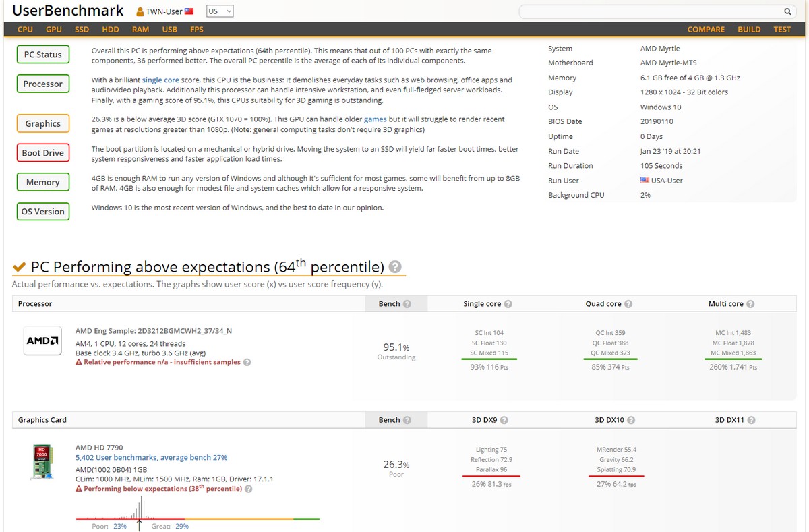The image size is (809, 532).
Task: Open help icon next to Quad core
Action: click(x=628, y=304)
